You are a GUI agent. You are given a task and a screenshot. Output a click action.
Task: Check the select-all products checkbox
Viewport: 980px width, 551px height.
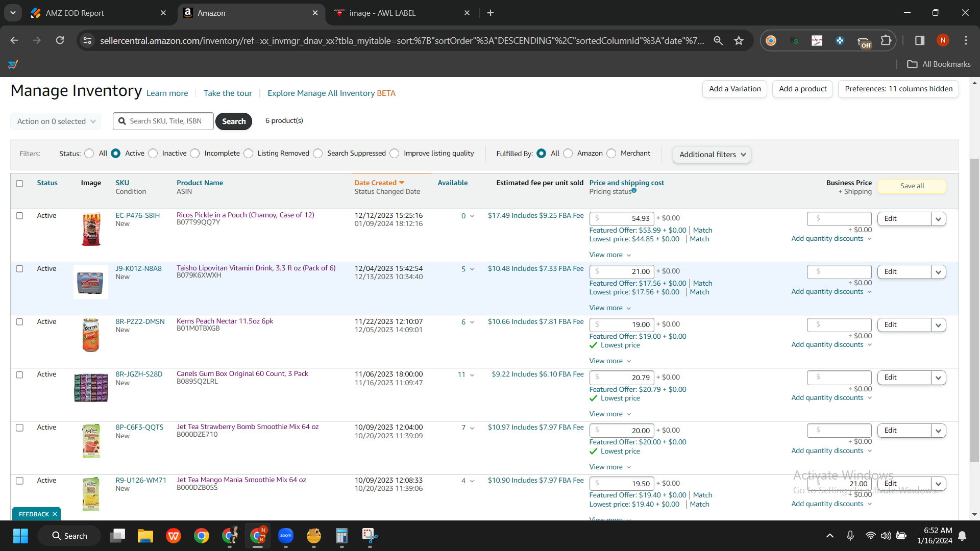tap(19, 184)
